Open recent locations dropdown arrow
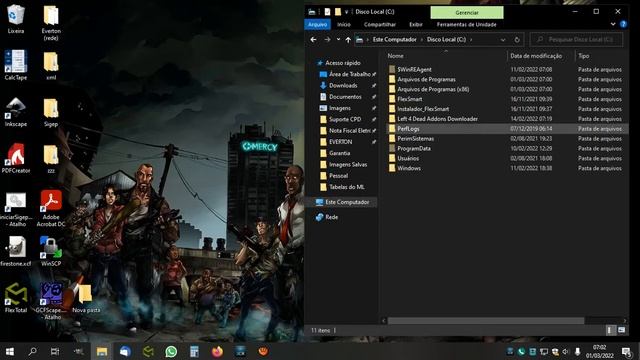640x360 pixels. [338, 40]
